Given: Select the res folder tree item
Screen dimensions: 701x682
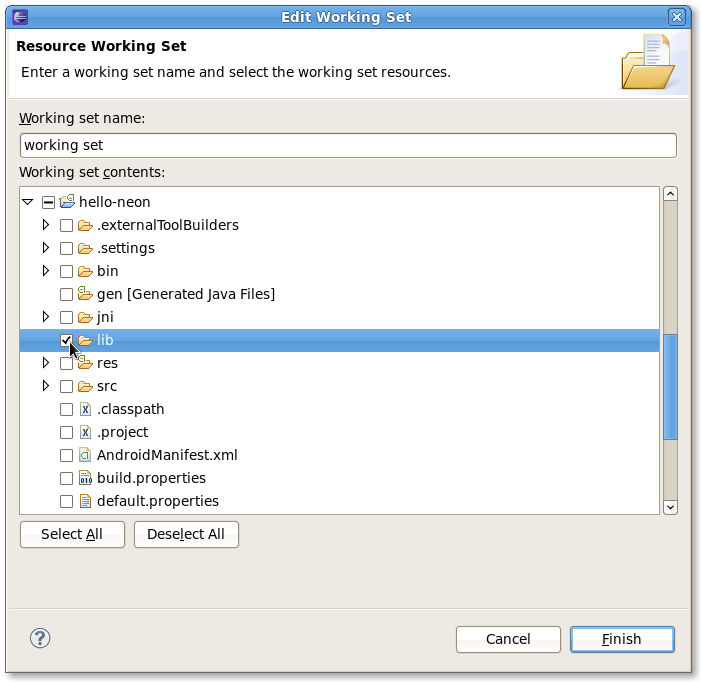Looking at the screenshot, I should [107, 363].
